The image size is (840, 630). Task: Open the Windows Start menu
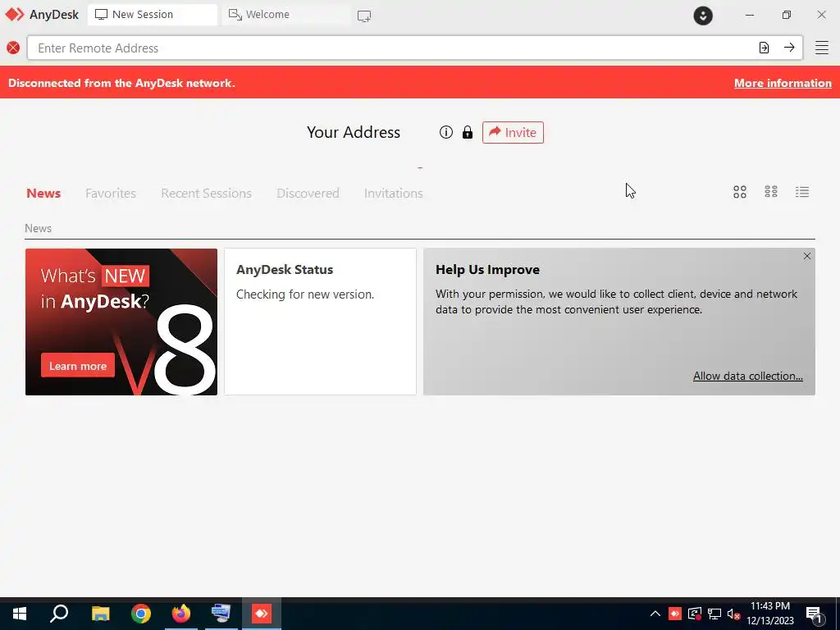[20, 614]
